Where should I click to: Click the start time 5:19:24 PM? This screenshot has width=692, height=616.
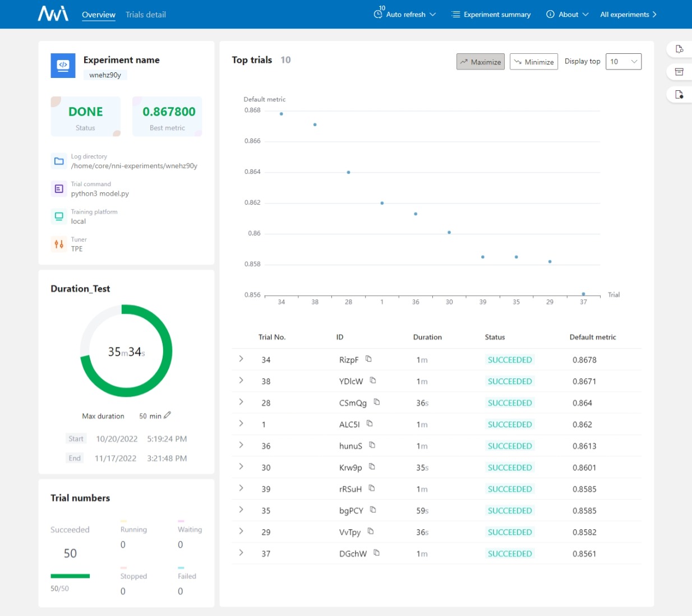(x=167, y=439)
